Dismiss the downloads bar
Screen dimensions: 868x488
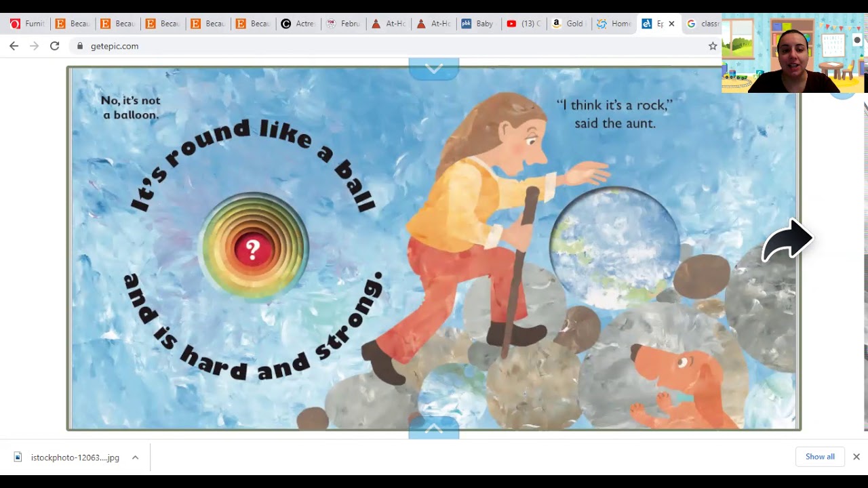point(856,457)
